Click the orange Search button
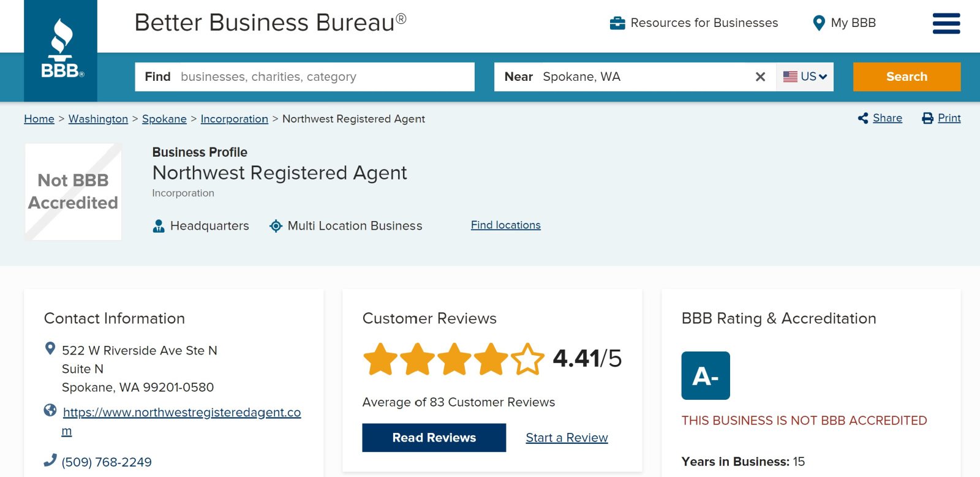Image resolution: width=980 pixels, height=477 pixels. tap(907, 77)
